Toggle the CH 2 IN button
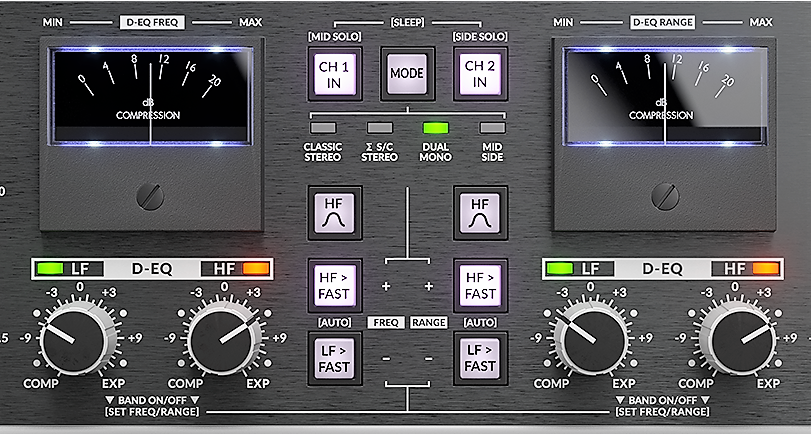This screenshot has width=811, height=434. click(480, 74)
